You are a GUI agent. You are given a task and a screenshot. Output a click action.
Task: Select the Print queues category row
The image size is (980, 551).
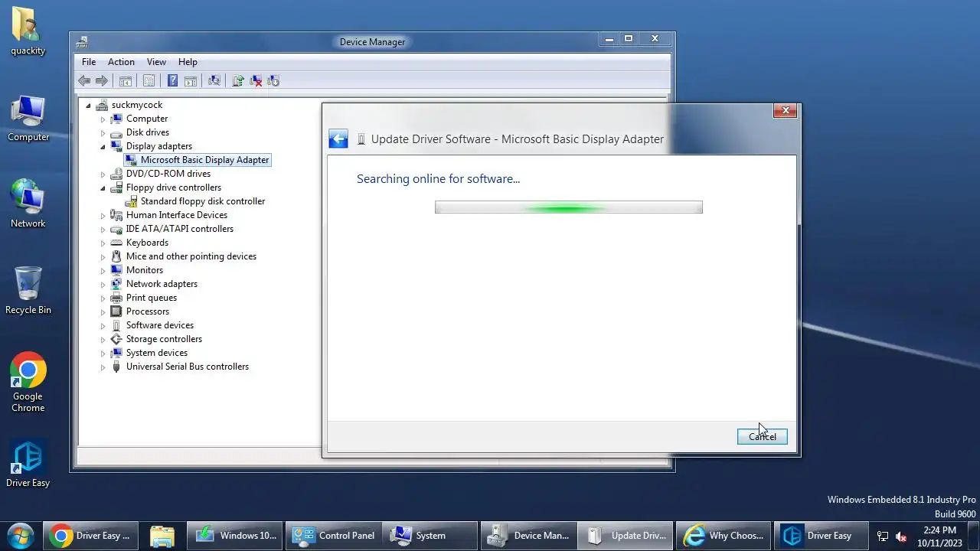[152, 298]
